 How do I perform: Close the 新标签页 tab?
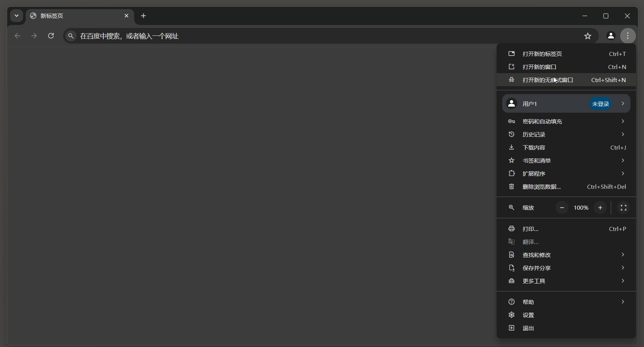(x=126, y=16)
